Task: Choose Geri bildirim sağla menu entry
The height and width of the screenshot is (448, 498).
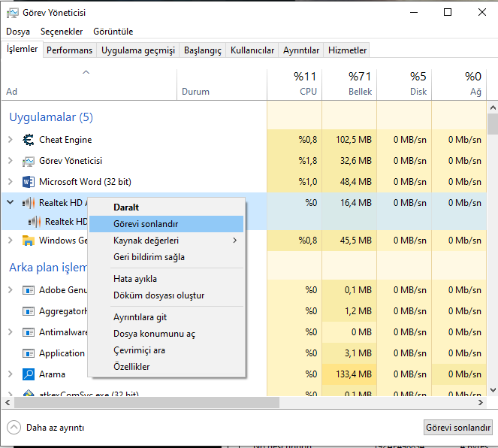Action: [167, 257]
